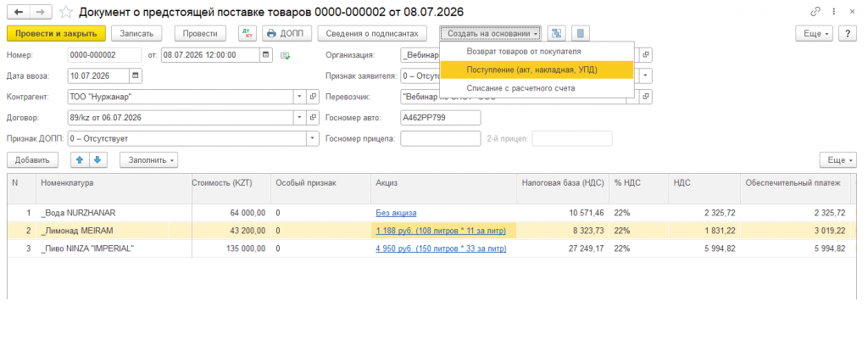The width and height of the screenshot is (868, 357).
Task: Click НДС cell 5 994,82
Action: (704, 249)
